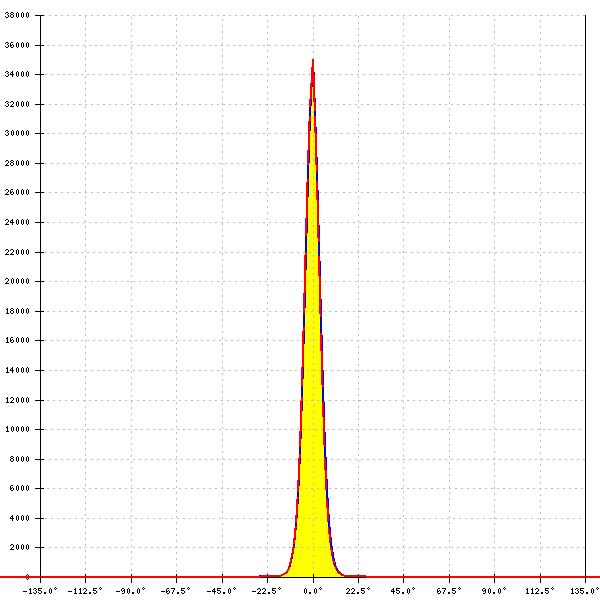Select the 67.5° angle label
The width and height of the screenshot is (600, 600).
click(449, 591)
